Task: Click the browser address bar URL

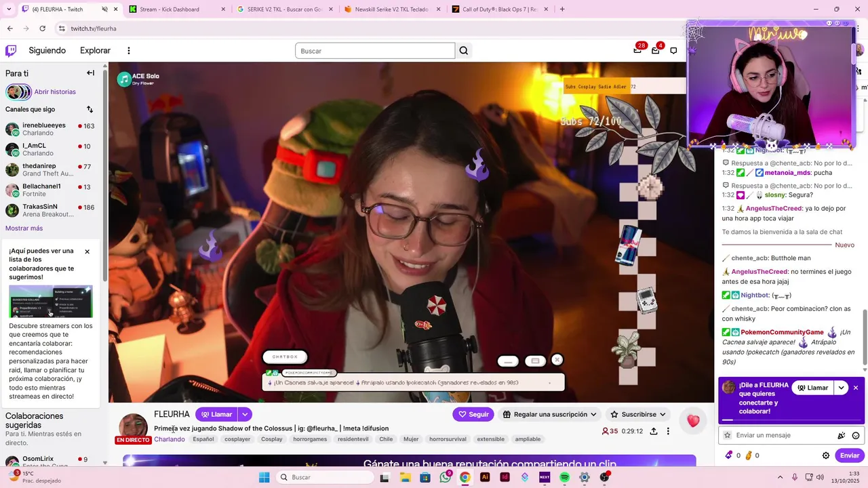Action: pos(94,28)
